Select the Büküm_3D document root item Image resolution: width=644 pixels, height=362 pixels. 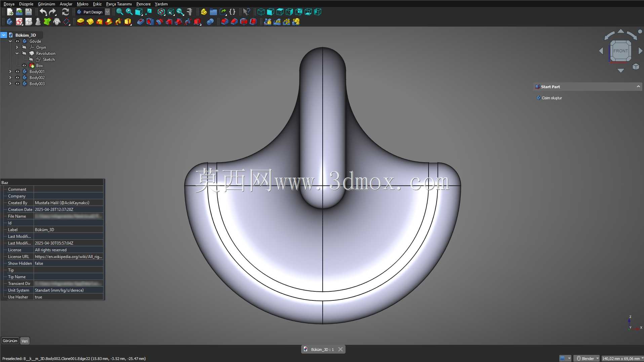pyautogui.click(x=26, y=35)
